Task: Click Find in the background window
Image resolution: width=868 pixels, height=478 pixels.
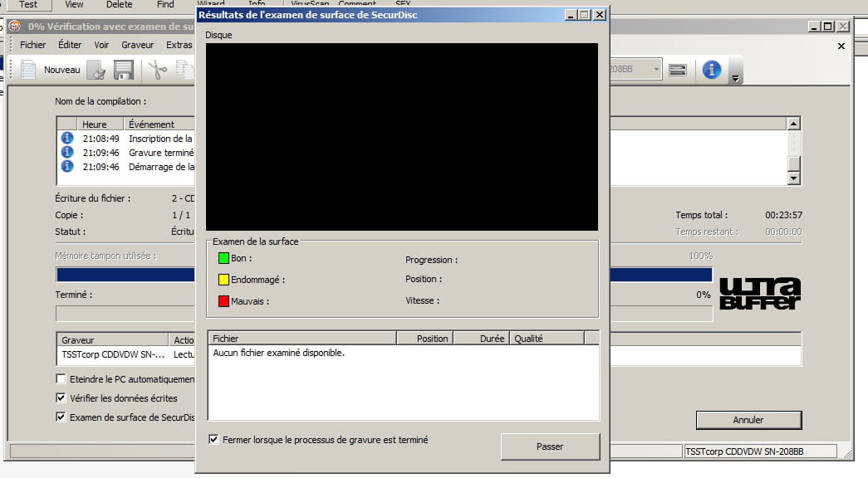Action: tap(165, 4)
